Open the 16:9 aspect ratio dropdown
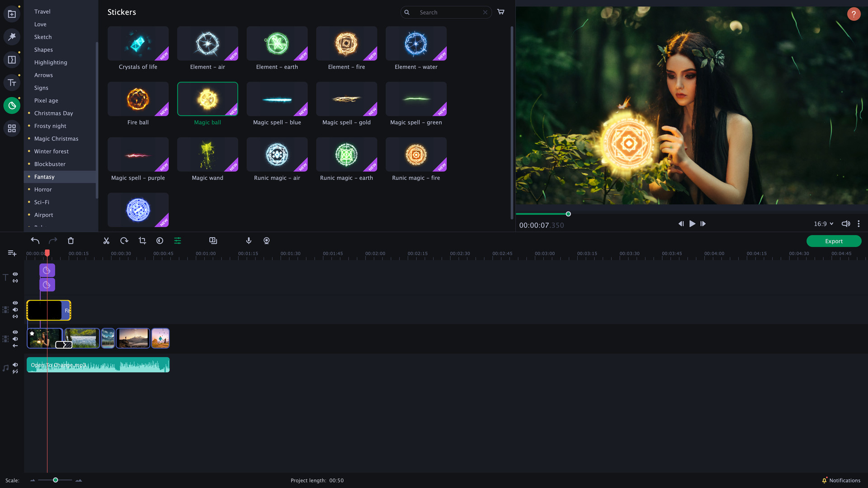 coord(823,223)
